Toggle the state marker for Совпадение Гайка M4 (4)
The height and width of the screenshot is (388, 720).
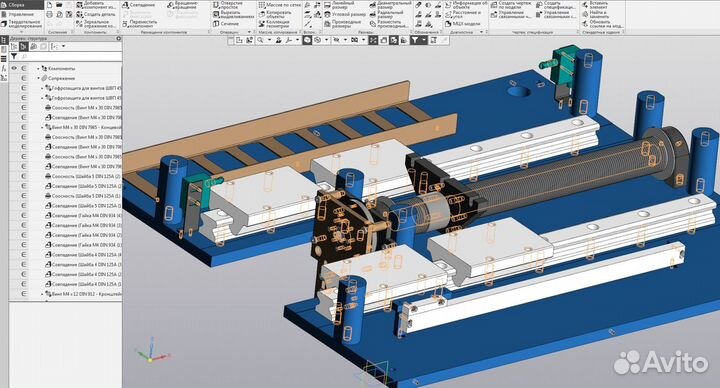coord(24,215)
